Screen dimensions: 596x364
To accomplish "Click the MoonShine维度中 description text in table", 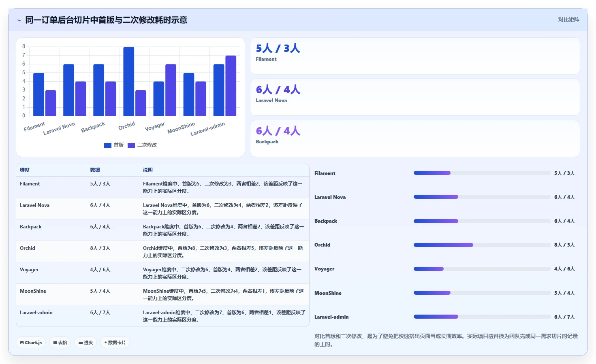I will 223,295.
